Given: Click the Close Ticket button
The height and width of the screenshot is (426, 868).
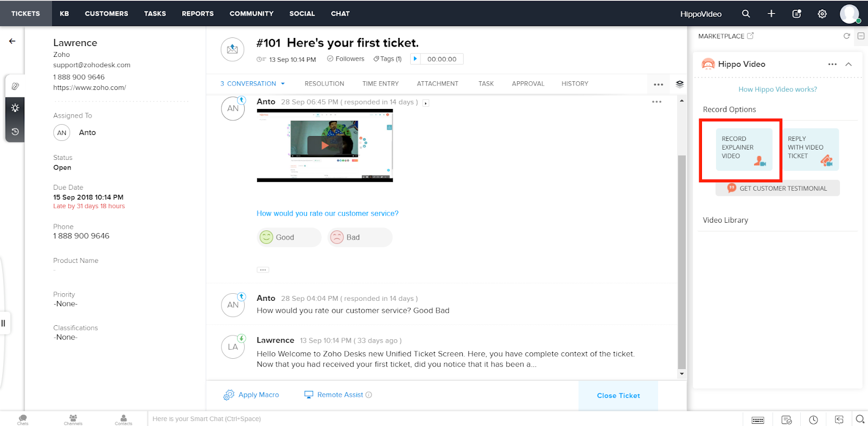Looking at the screenshot, I should pos(618,396).
